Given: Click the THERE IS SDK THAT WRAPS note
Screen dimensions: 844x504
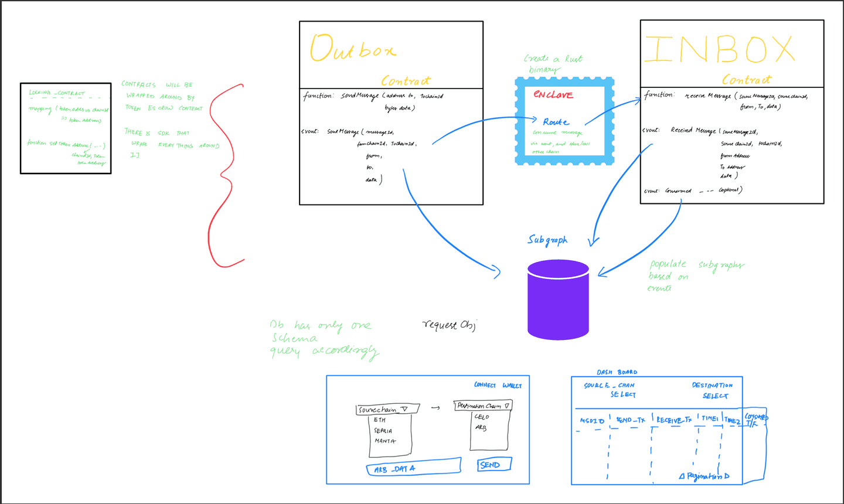Looking at the screenshot, I should (171, 144).
